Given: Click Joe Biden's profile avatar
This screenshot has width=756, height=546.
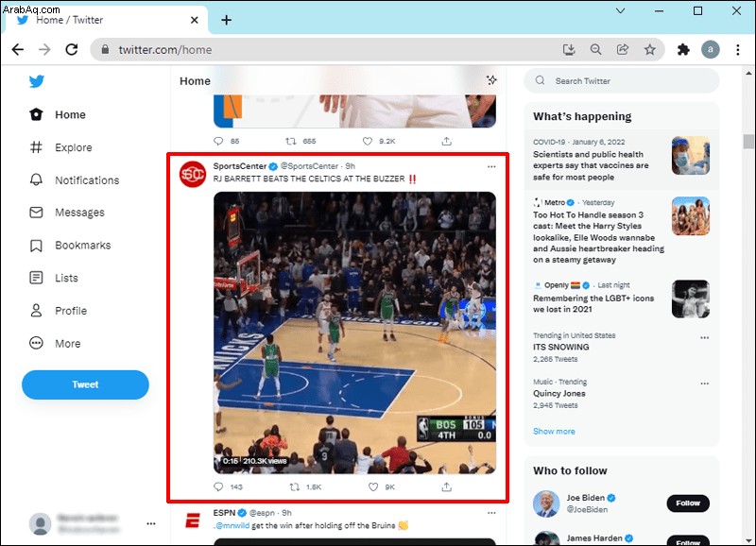Looking at the screenshot, I should click(546, 503).
